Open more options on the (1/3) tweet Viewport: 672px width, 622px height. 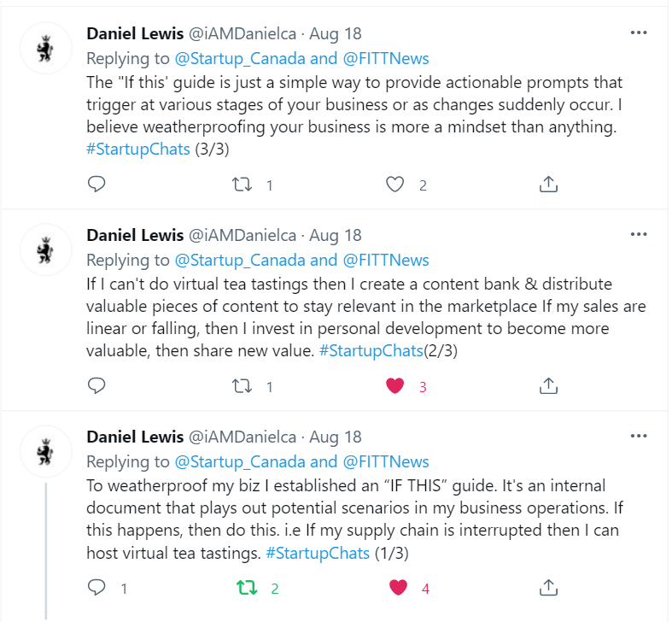click(639, 436)
